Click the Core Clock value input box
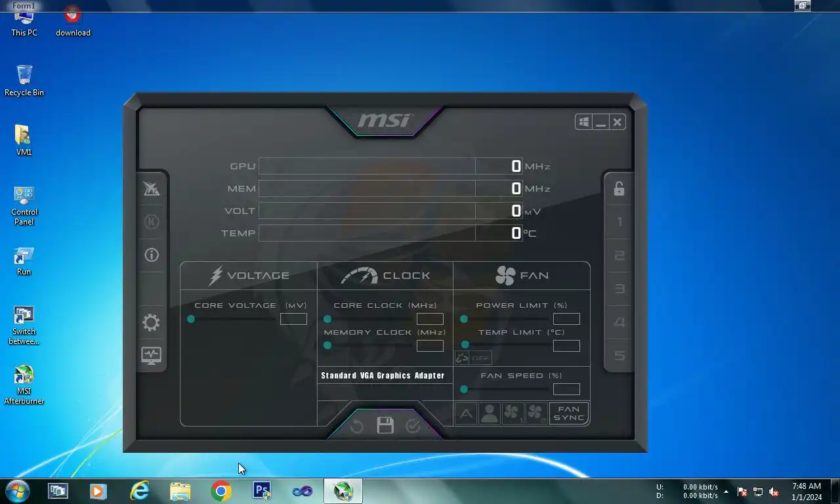Screen dimensions: 840x504 (x=430, y=319)
